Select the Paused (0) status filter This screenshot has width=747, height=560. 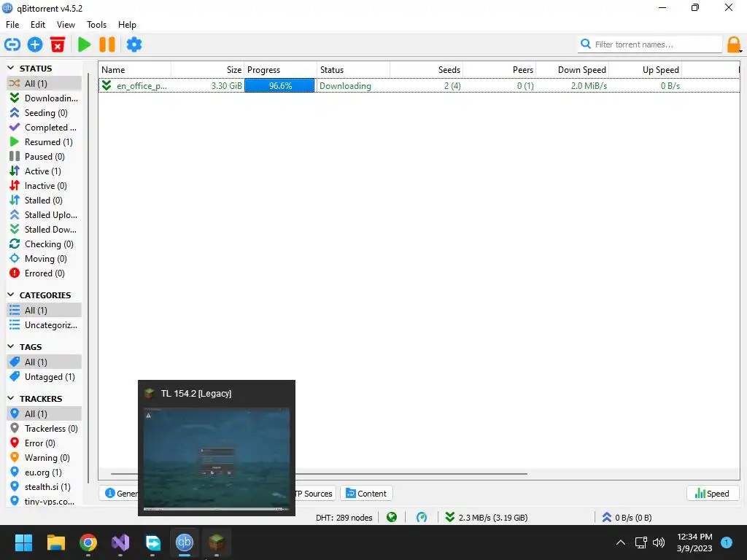point(44,157)
